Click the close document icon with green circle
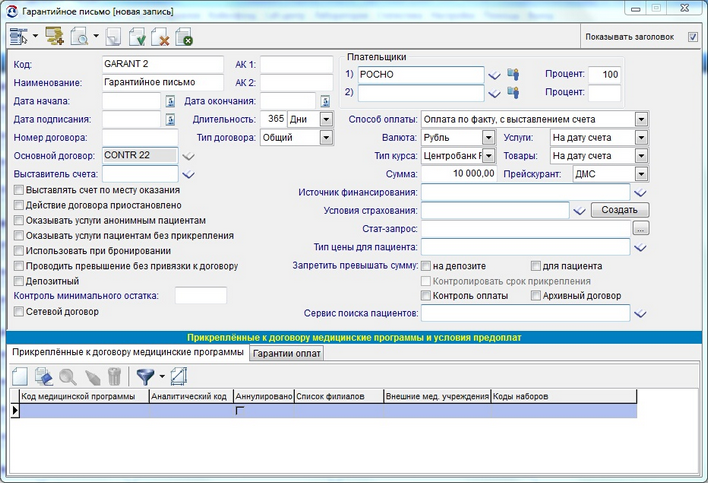This screenshot has height=483, width=708. point(184,36)
